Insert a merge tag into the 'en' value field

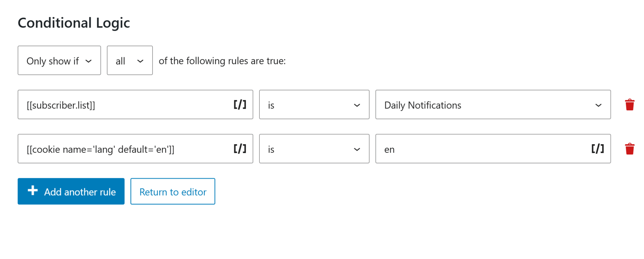597,149
